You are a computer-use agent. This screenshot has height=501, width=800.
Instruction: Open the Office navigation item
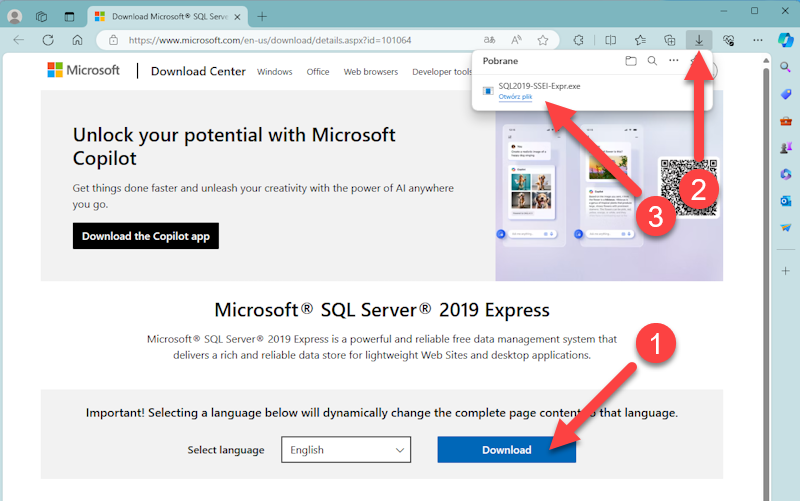[318, 72]
